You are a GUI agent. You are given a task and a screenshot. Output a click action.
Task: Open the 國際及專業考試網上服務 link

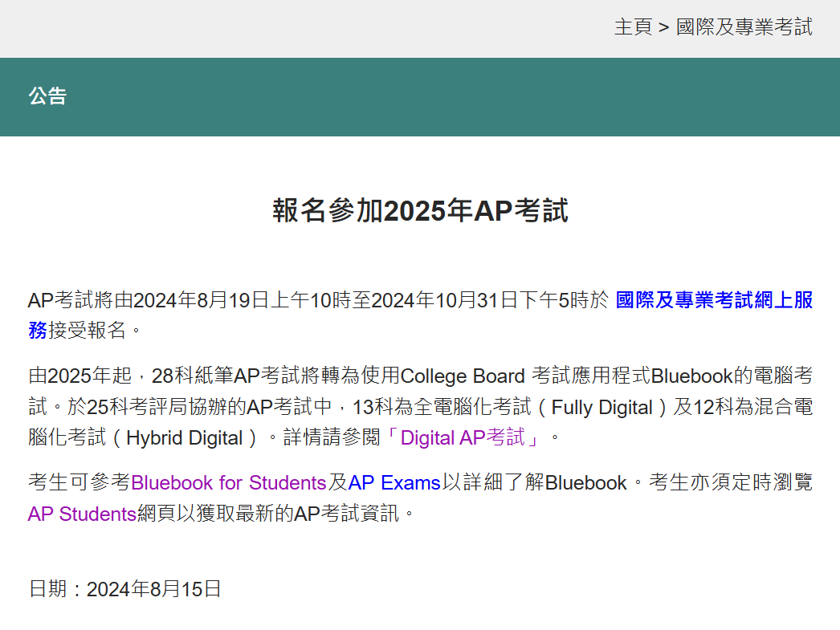[714, 299]
